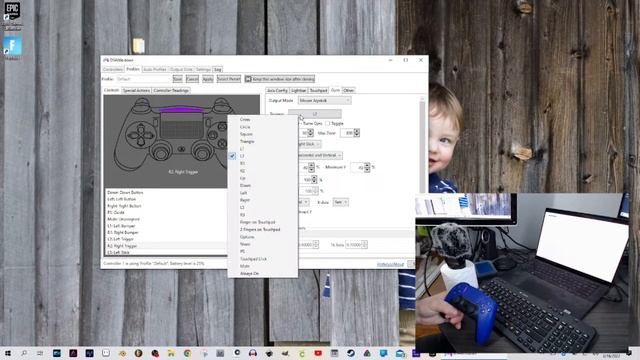Open the X-Axis dropdown

click(x=341, y=202)
